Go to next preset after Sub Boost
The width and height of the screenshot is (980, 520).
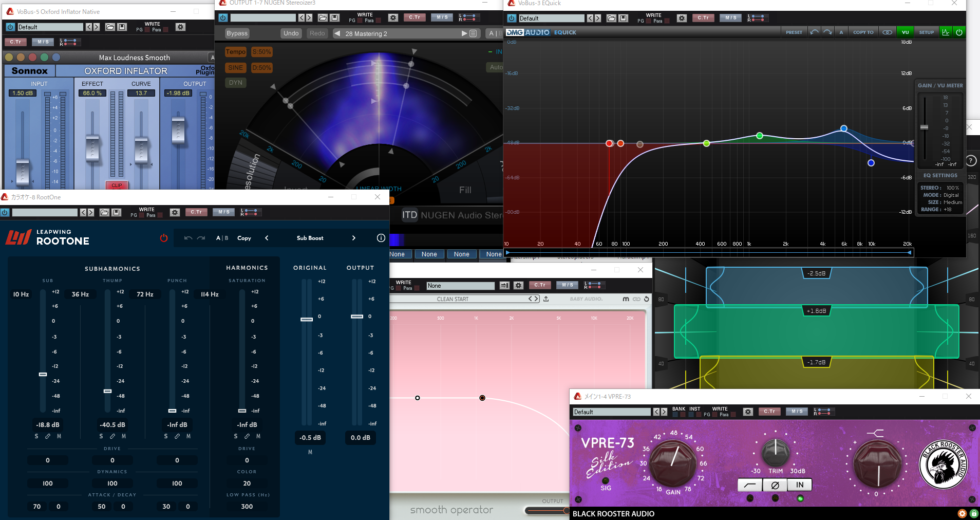353,238
